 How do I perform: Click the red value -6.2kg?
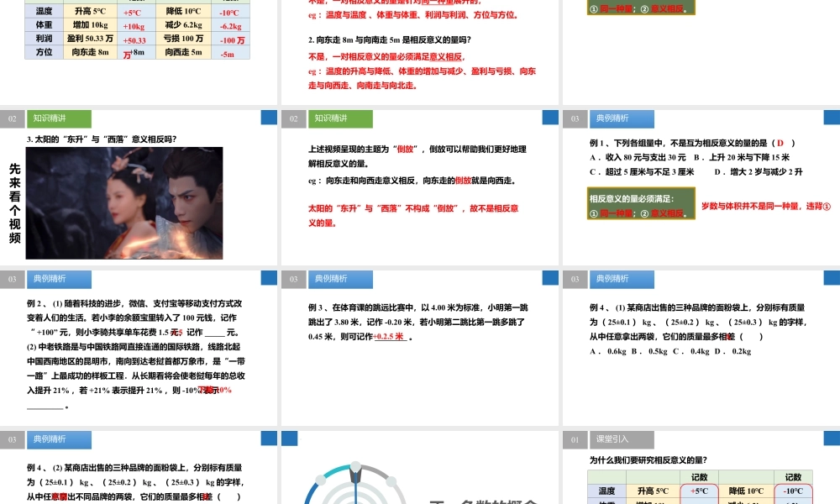click(230, 26)
